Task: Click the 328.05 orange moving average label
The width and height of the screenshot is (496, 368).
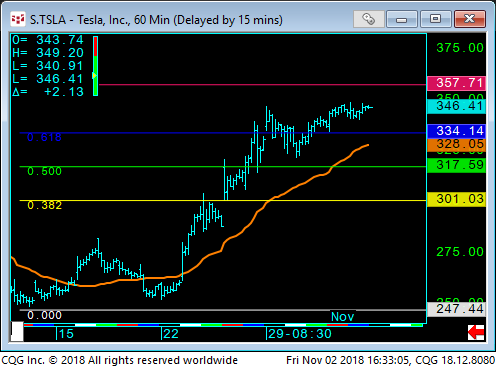Action: [x=456, y=145]
